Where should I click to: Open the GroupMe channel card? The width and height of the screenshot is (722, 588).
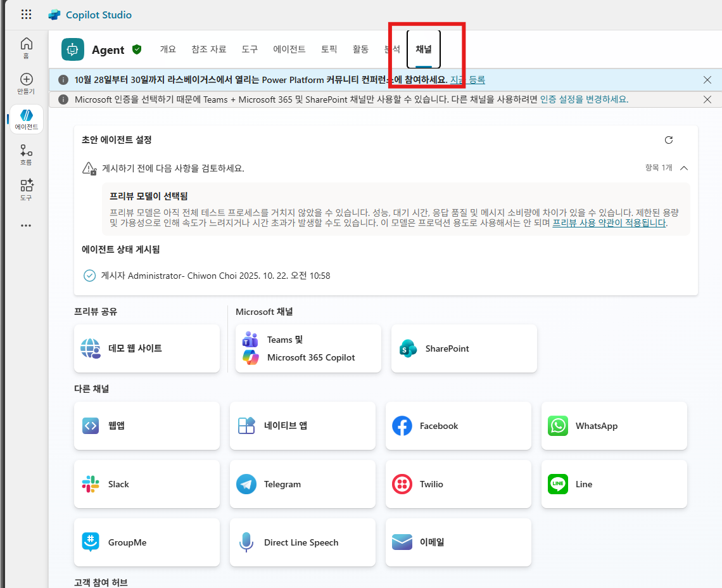tap(147, 542)
